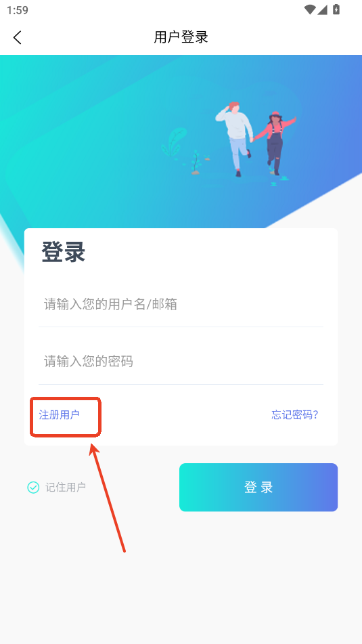Tap the Wi-Fi status icon

pos(310,9)
